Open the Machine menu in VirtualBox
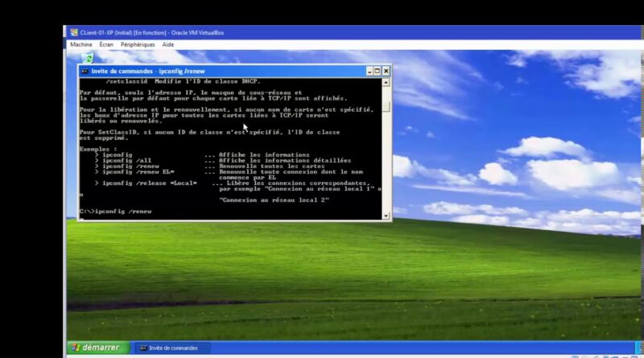Image resolution: width=644 pixels, height=358 pixels. click(81, 44)
